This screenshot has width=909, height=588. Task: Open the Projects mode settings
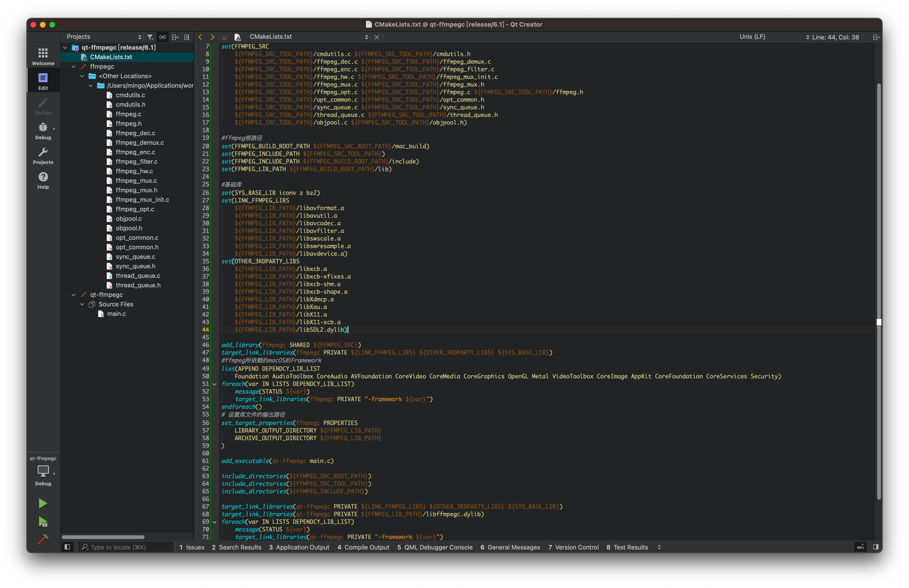(x=43, y=155)
